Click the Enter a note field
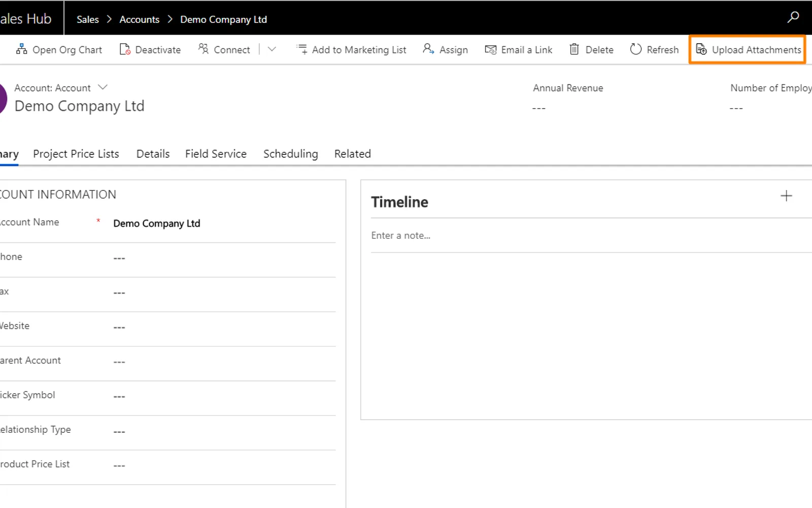This screenshot has height=508, width=812. [591, 236]
